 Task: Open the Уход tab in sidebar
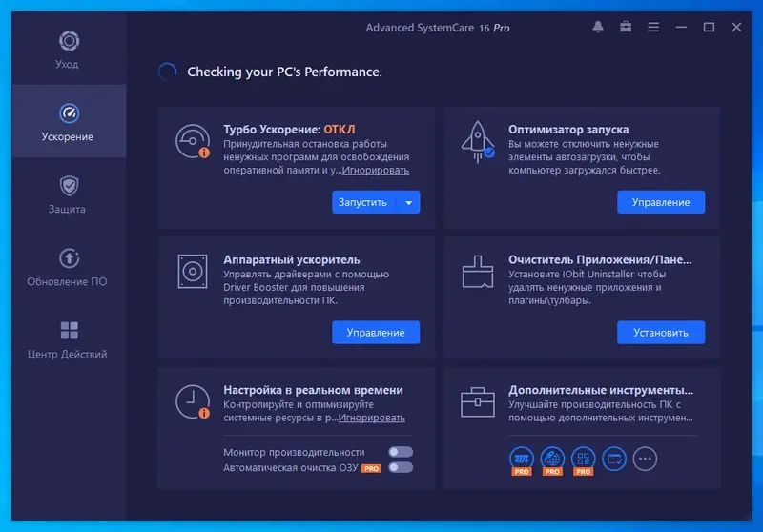[69, 49]
